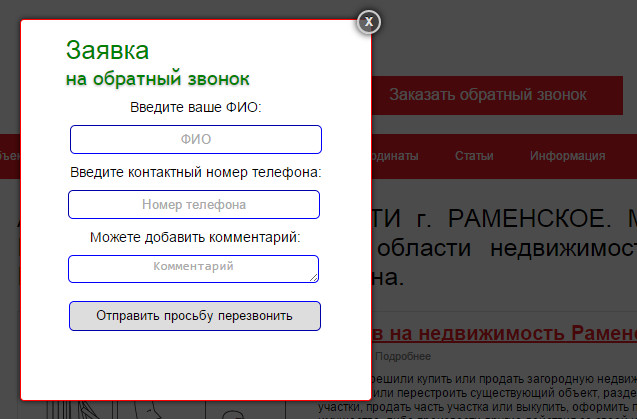Open the Информация menu item
The image size is (637, 419).
(x=568, y=156)
